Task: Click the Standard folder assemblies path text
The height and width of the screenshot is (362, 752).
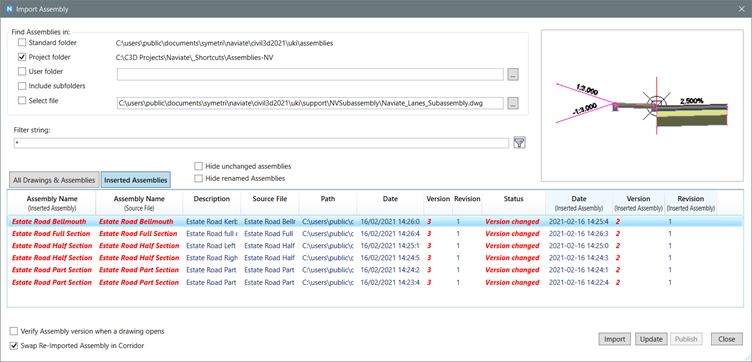Action: pos(224,43)
